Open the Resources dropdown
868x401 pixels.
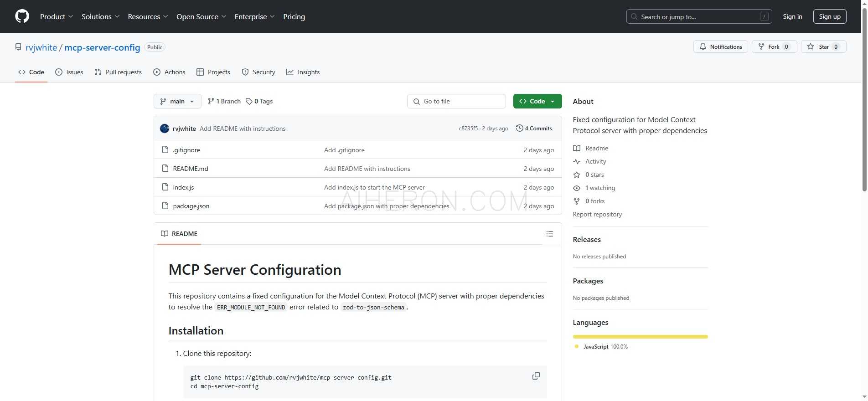(148, 16)
